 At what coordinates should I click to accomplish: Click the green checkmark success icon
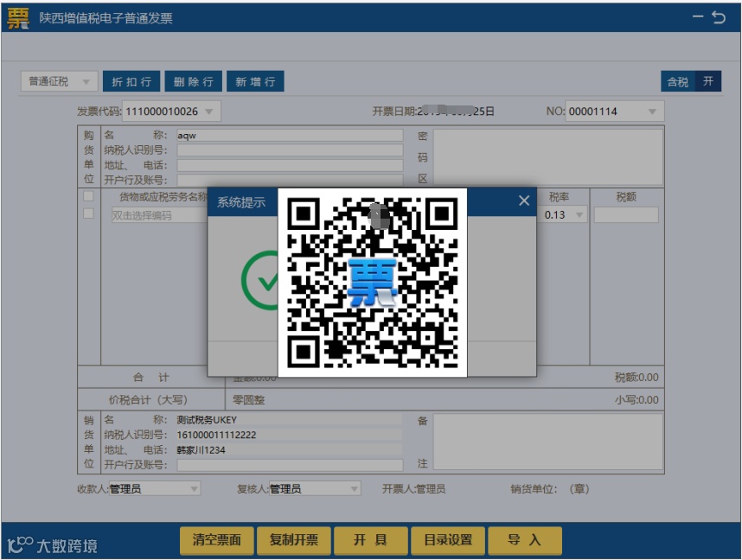tap(259, 281)
